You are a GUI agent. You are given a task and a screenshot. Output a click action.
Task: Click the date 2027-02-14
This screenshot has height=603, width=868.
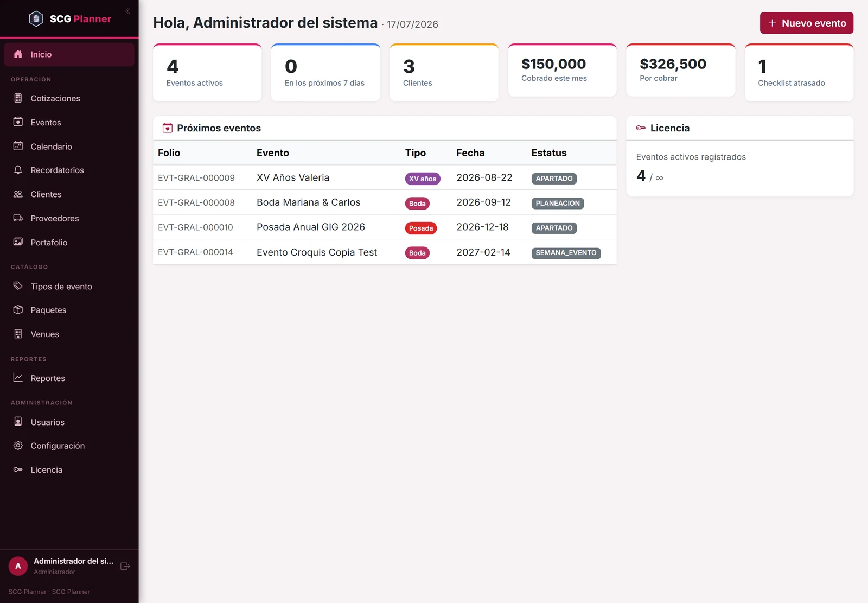pyautogui.click(x=483, y=252)
